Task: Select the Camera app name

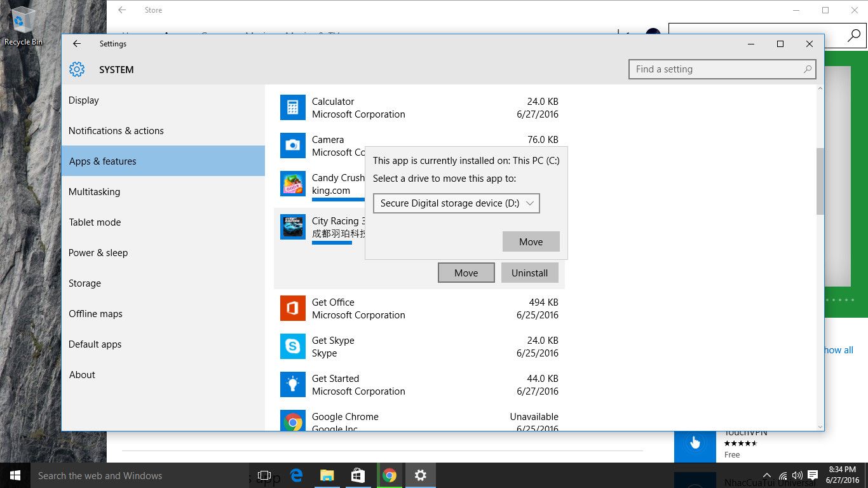Action: click(x=328, y=140)
